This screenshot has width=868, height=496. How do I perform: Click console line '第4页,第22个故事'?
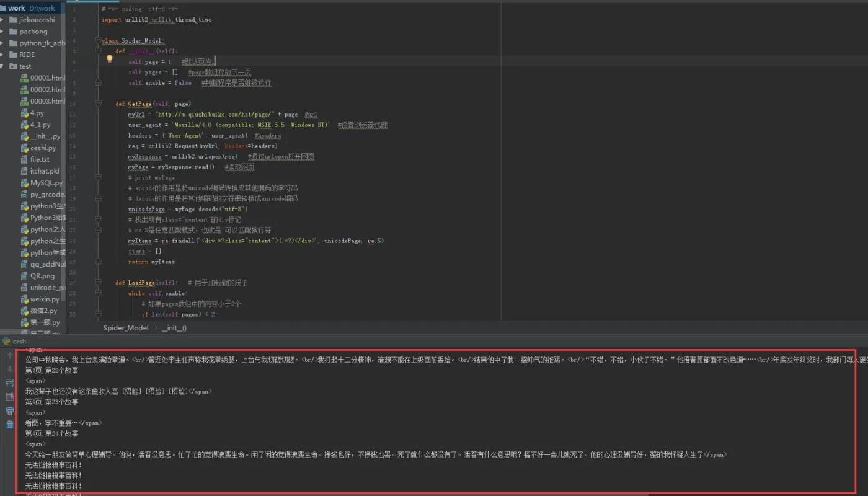pos(51,370)
